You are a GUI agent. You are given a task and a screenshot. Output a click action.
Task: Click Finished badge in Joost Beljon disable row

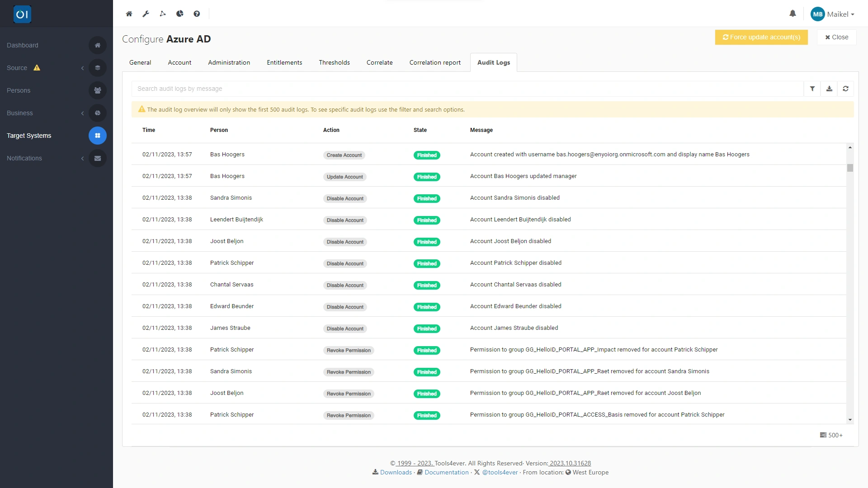click(427, 242)
